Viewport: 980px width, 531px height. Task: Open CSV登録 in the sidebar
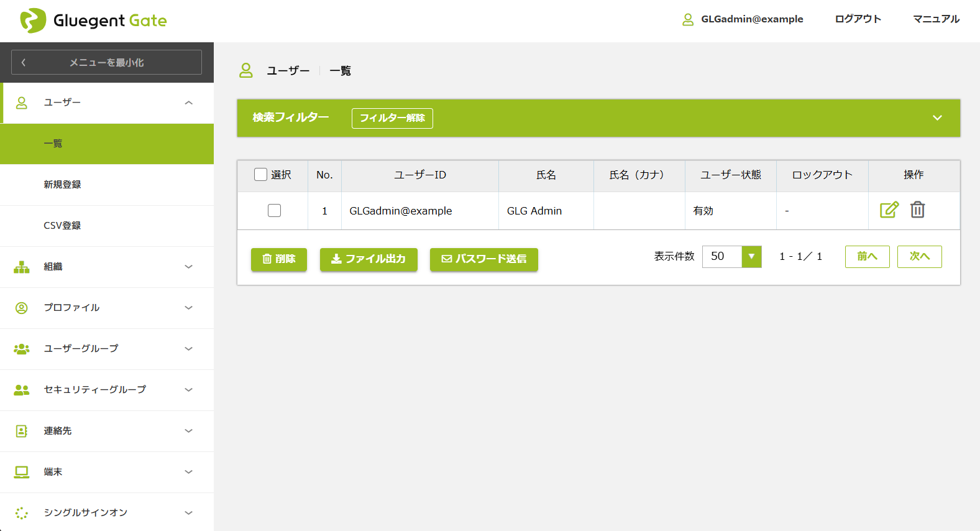pos(107,226)
